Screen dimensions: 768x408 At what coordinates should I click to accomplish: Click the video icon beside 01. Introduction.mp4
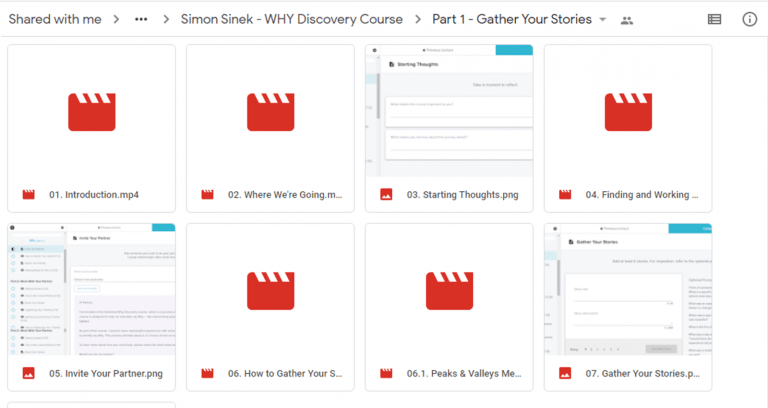pos(29,194)
